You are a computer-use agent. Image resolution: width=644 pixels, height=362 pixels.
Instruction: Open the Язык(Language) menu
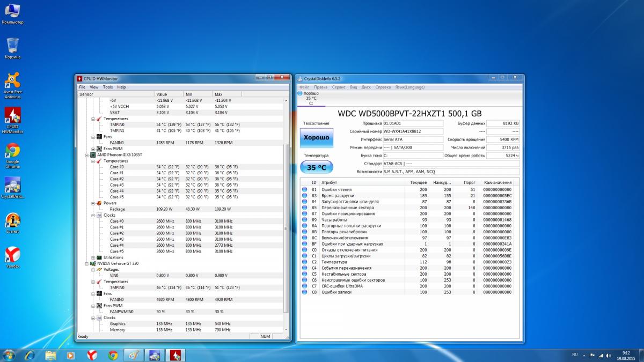410,87
